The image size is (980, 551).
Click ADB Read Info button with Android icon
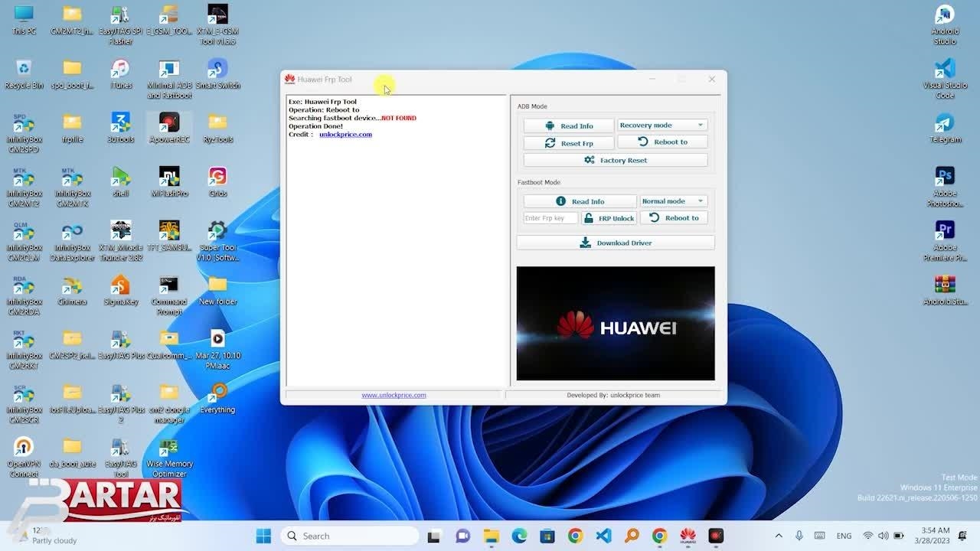click(x=569, y=126)
